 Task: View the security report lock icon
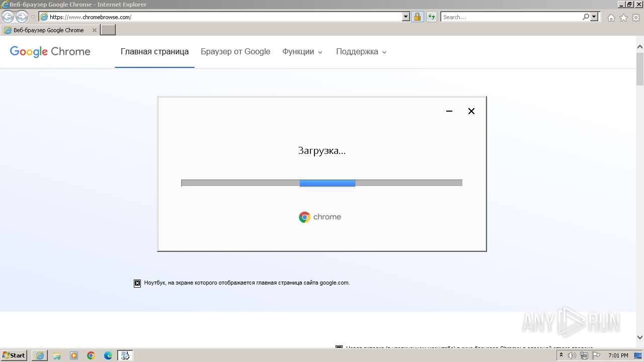417,17
